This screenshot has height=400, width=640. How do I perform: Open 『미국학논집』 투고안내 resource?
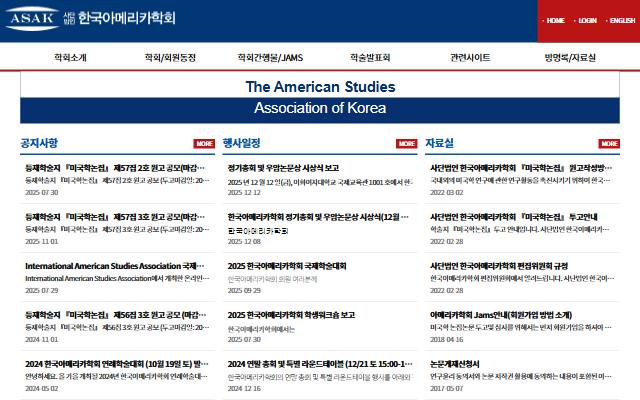tap(514, 217)
